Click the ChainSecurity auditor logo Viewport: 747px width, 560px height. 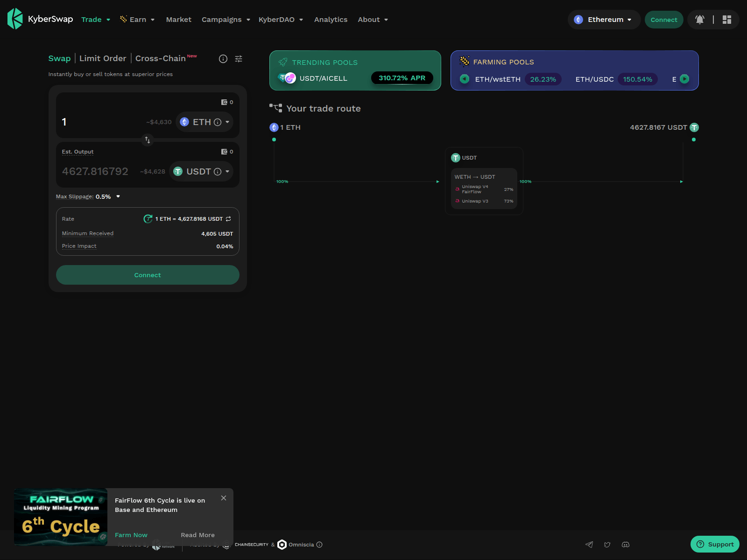[x=246, y=545]
